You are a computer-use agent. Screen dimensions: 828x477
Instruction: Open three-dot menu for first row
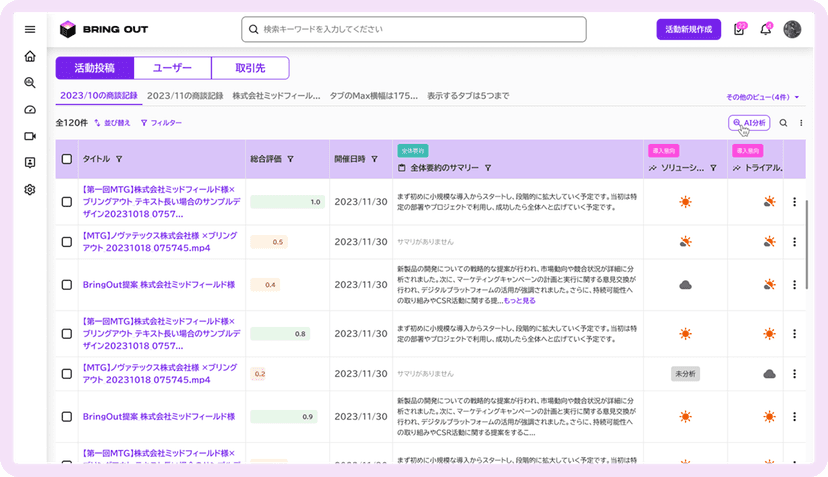click(794, 202)
